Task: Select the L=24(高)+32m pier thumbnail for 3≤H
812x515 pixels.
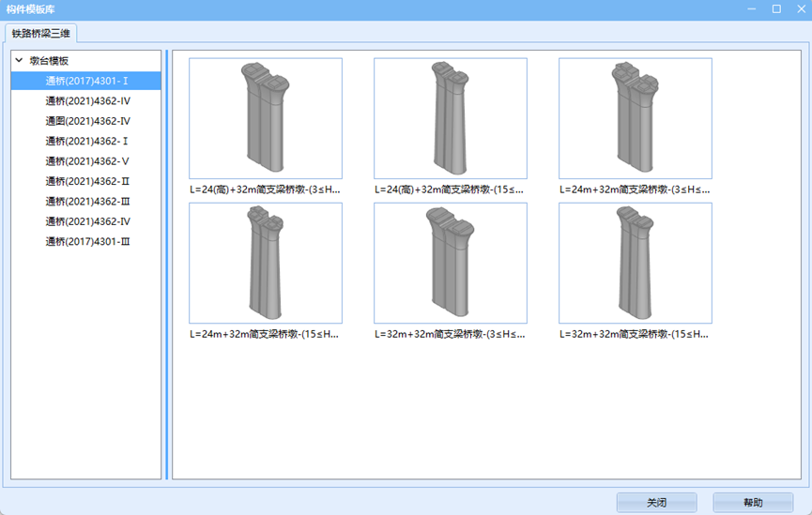Action: 265,119
